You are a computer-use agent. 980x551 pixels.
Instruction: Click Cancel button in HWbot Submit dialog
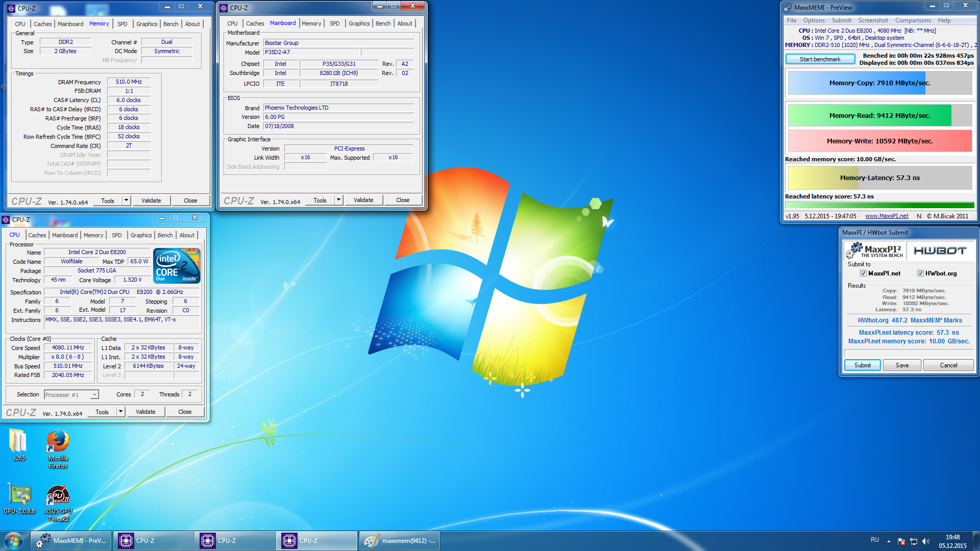click(x=948, y=365)
